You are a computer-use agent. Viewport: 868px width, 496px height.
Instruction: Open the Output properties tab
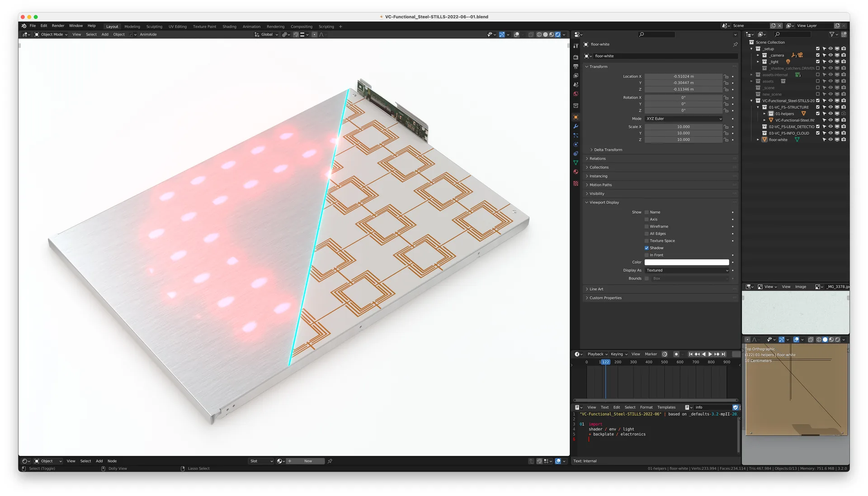[x=576, y=66]
